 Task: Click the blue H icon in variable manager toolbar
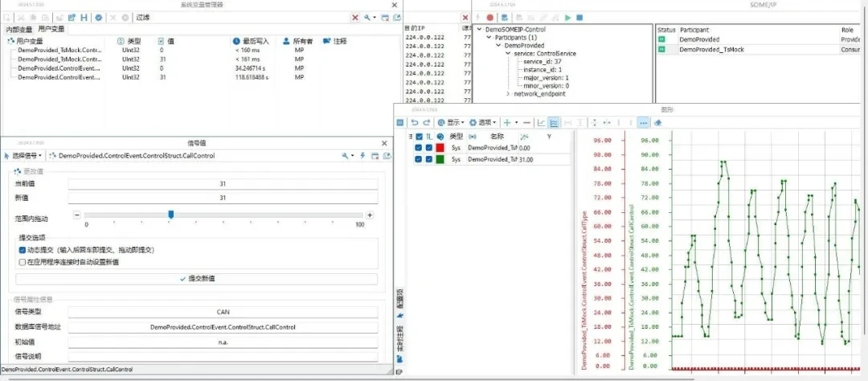(x=84, y=17)
